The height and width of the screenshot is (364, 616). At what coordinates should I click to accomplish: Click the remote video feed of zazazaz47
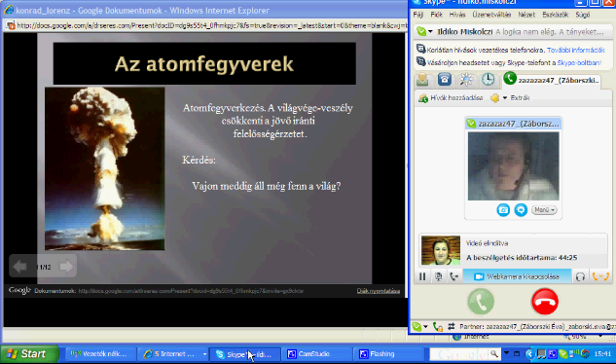pos(513,165)
